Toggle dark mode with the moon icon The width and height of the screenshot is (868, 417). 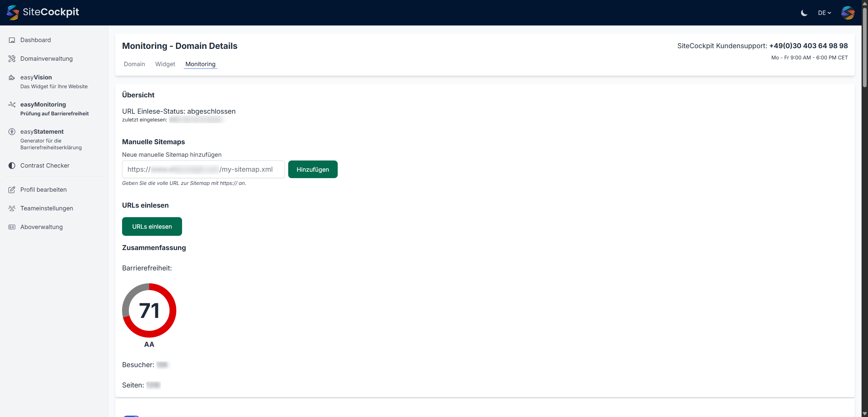click(x=804, y=13)
